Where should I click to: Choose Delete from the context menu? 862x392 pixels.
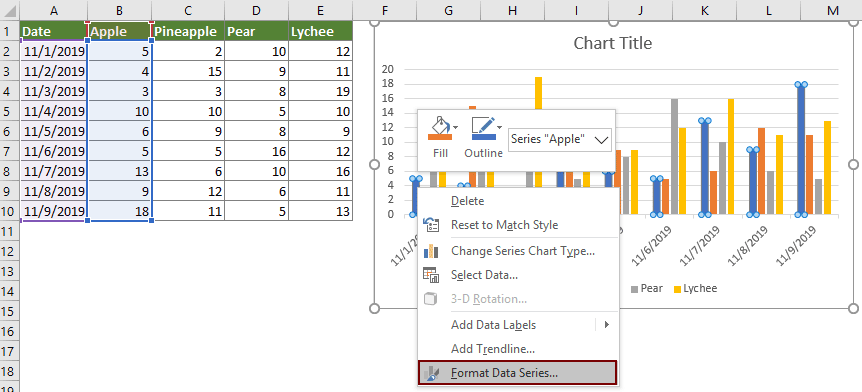click(467, 201)
